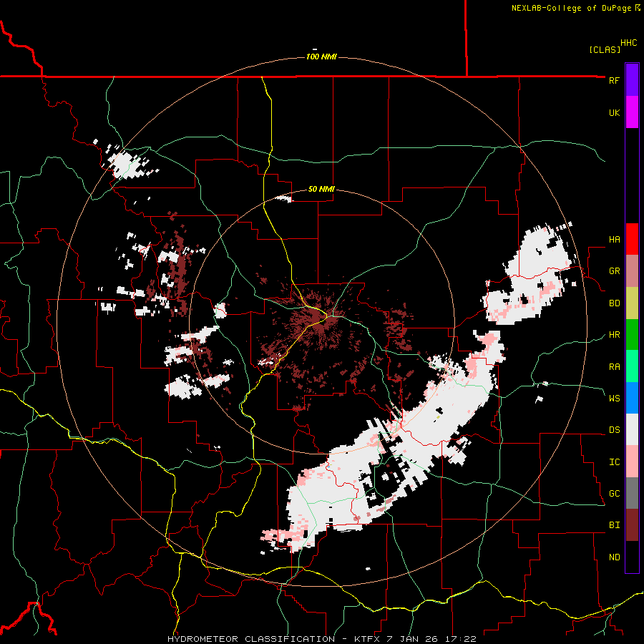Click the light green RA legend swatch
Screen dimensions: 644x644
coord(632,366)
